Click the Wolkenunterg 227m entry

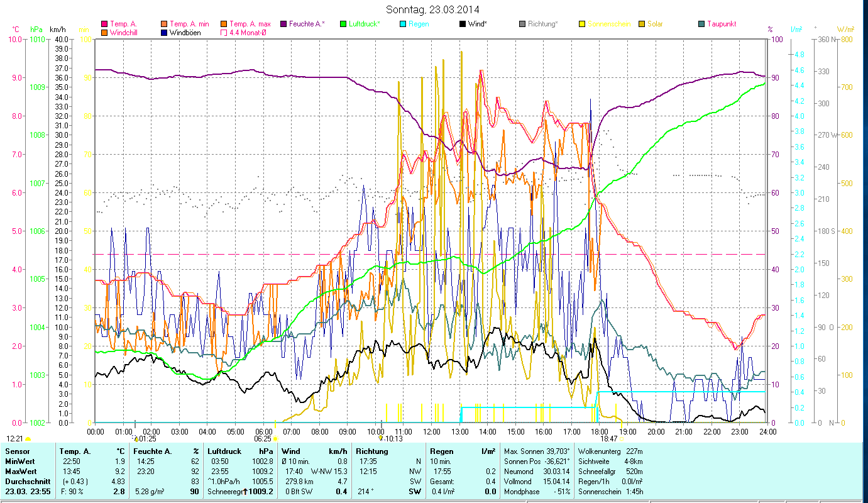tap(610, 451)
